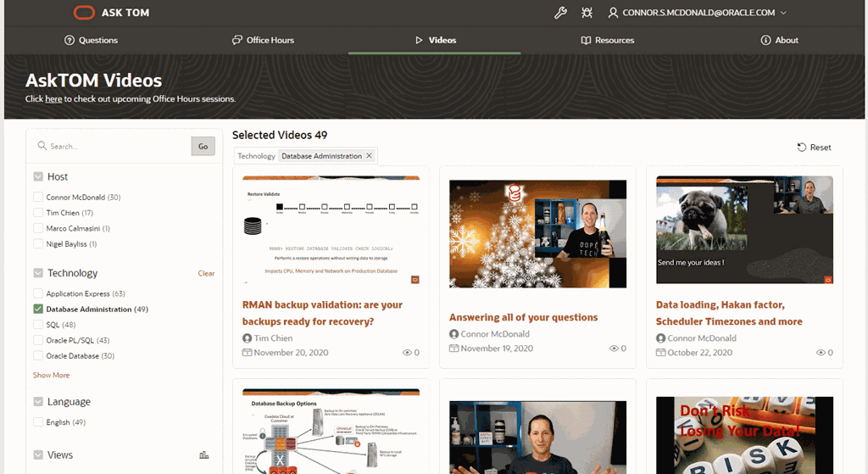Open the account dropdown chevron

click(x=783, y=13)
